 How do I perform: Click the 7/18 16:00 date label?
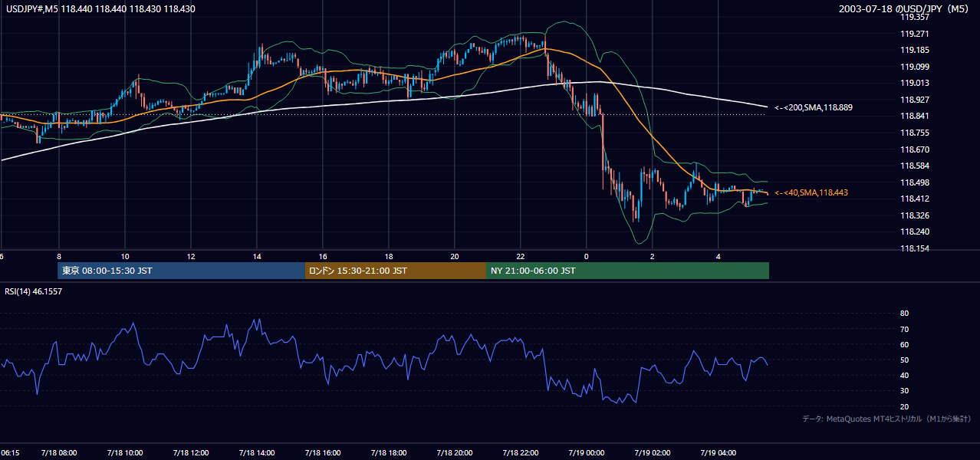322,453
